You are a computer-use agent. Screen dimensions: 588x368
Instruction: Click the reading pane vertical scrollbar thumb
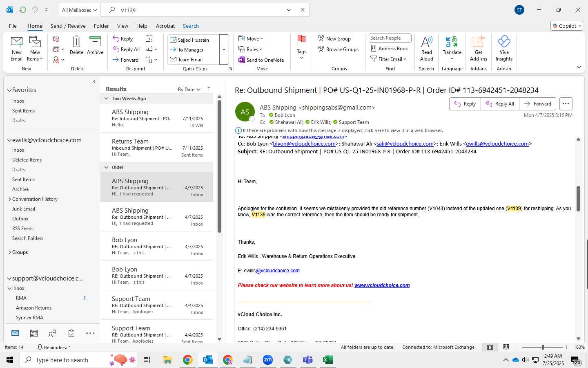tap(578, 199)
